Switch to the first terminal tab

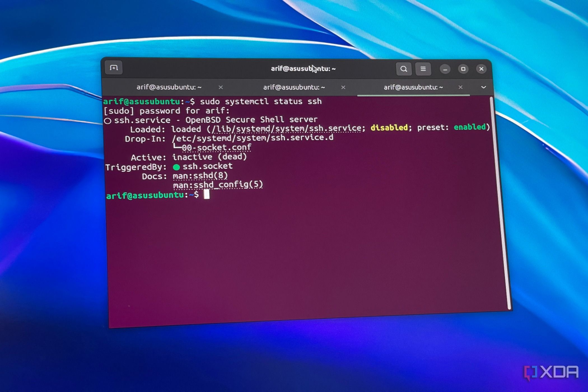[169, 87]
